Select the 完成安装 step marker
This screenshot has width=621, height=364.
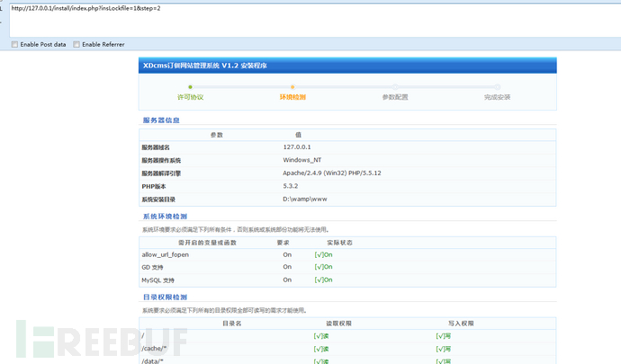pyautogui.click(x=498, y=87)
